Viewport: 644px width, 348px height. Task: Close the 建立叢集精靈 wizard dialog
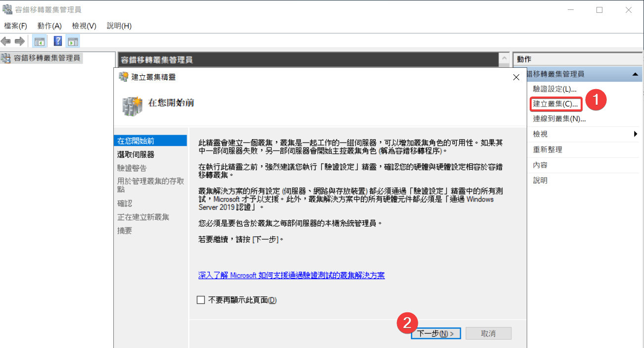(516, 77)
